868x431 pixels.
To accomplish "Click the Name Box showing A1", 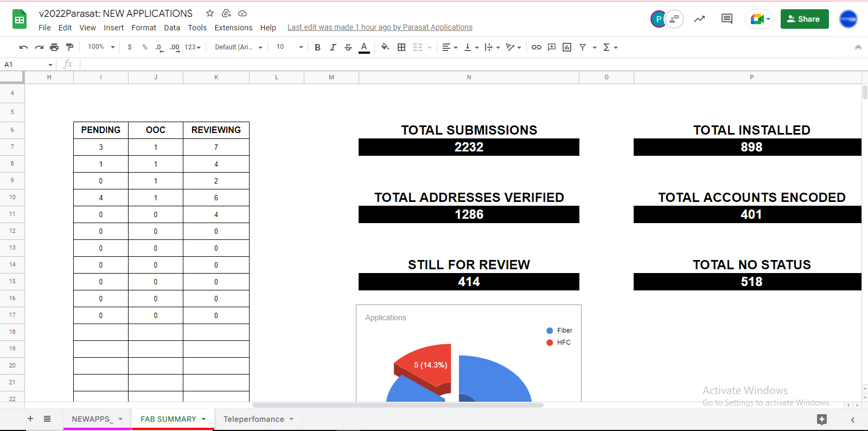I will coord(28,65).
